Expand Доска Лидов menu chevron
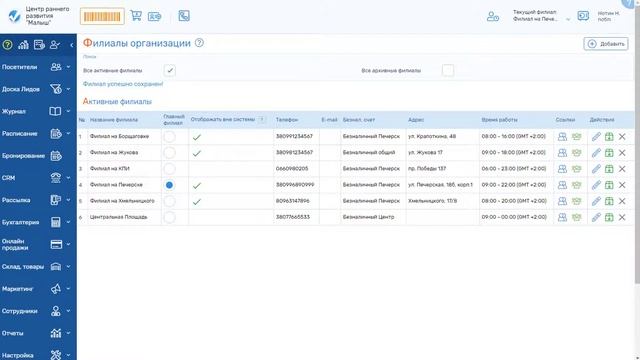Screen dimensions: 640x360 (68, 89)
